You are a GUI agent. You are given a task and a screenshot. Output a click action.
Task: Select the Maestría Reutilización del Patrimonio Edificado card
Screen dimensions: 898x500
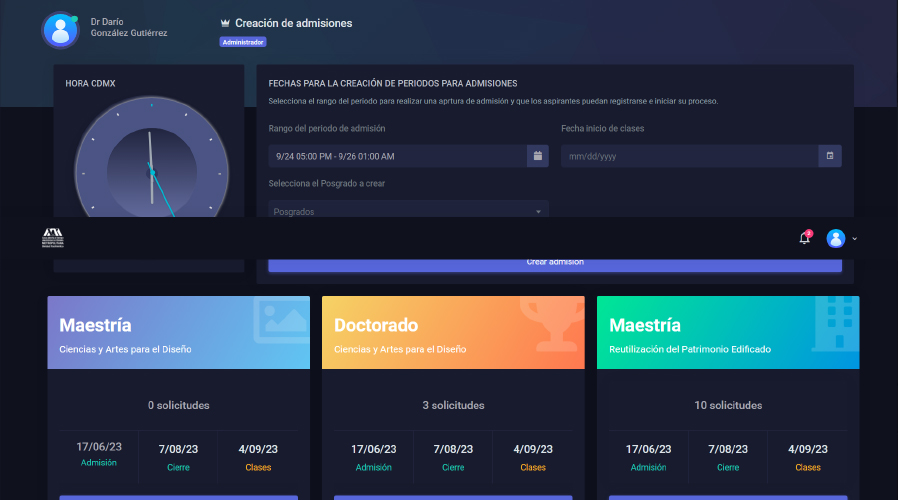(x=727, y=333)
